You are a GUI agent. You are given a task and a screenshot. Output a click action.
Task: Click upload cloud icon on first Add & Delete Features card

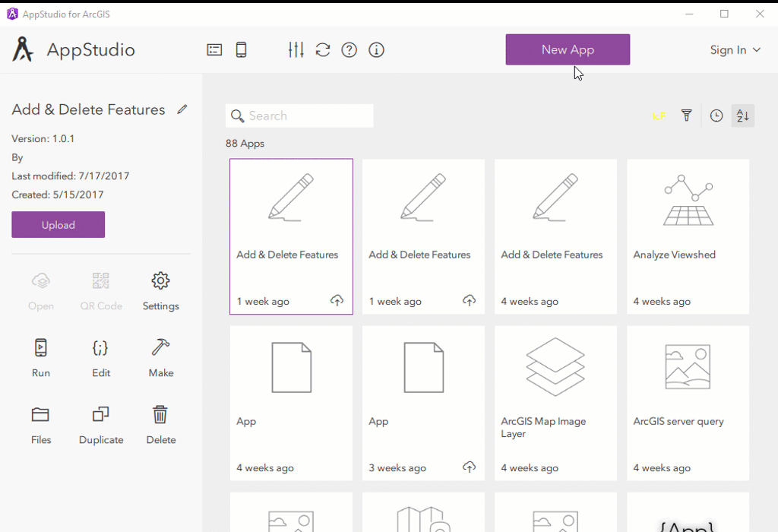click(337, 301)
